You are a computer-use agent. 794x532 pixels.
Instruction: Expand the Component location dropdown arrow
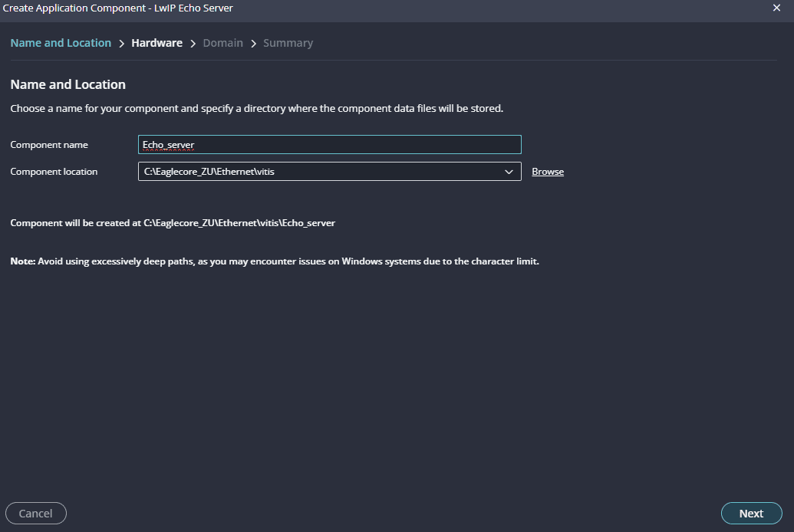[x=509, y=172]
